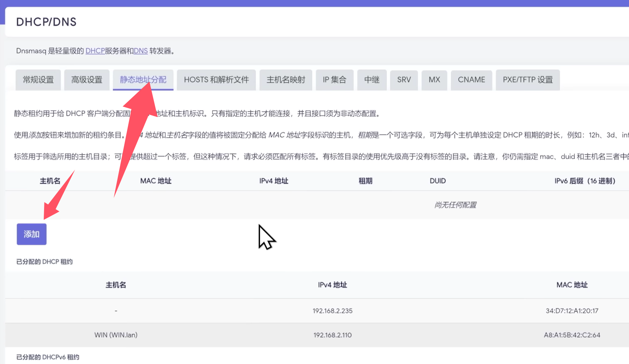Switch to 中继 tab
629x364 pixels.
[x=372, y=80]
